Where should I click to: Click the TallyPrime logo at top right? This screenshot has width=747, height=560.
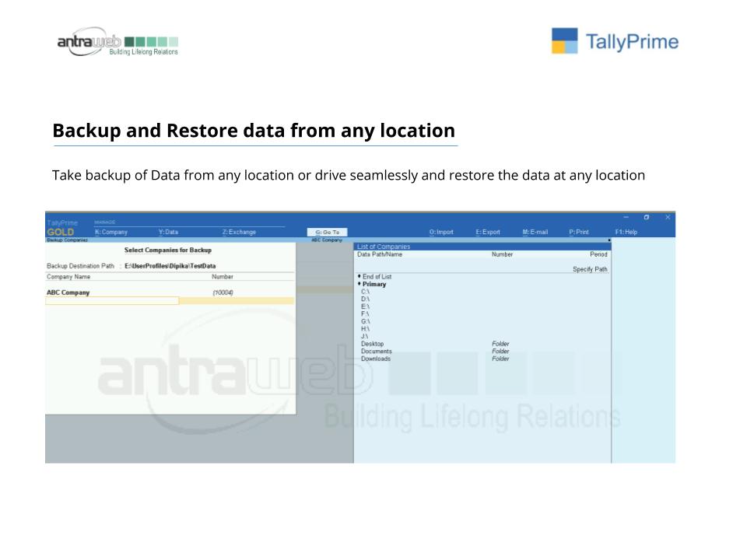tap(615, 41)
